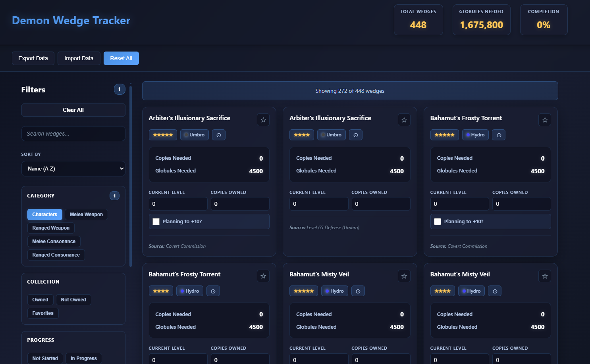Screen dimensions: 590x364
Task: Click "Showing 272 of 448 wedges" banner
Action: tap(350, 91)
